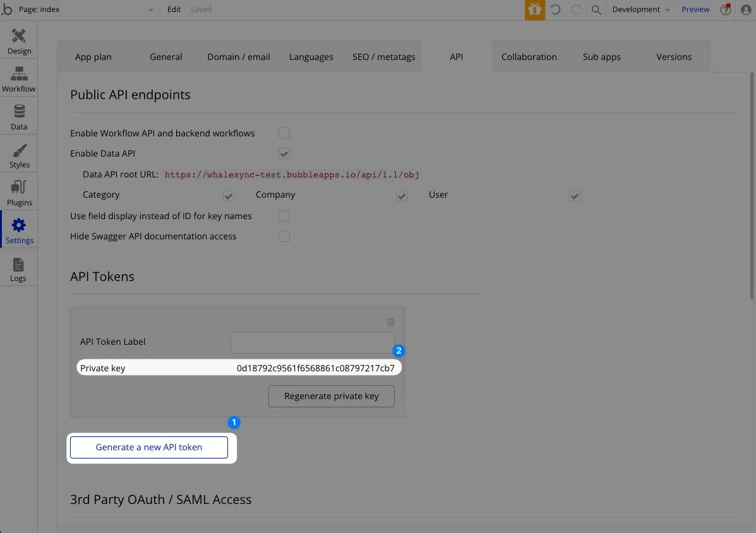The height and width of the screenshot is (533, 756).
Task: Click the API Tokens heading
Action: (x=102, y=277)
